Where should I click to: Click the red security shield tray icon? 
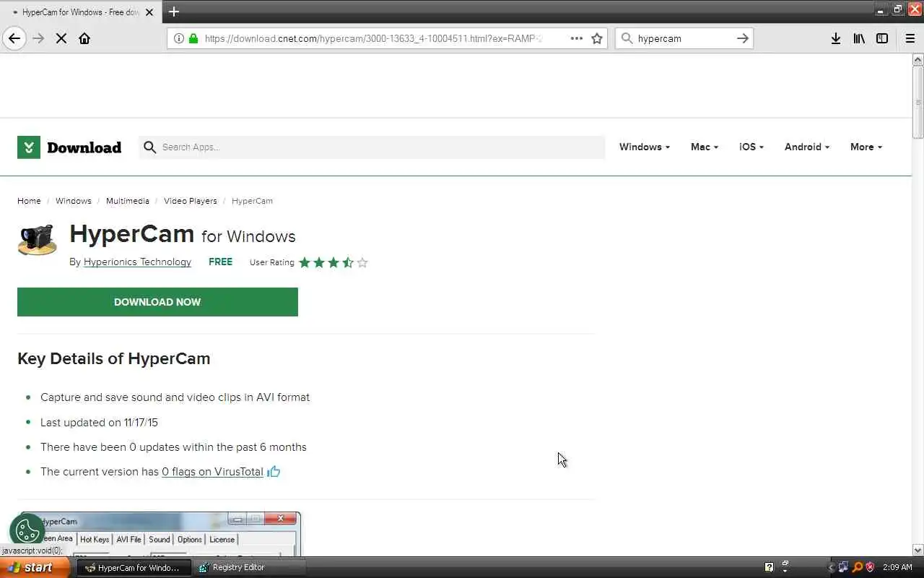[x=870, y=567]
